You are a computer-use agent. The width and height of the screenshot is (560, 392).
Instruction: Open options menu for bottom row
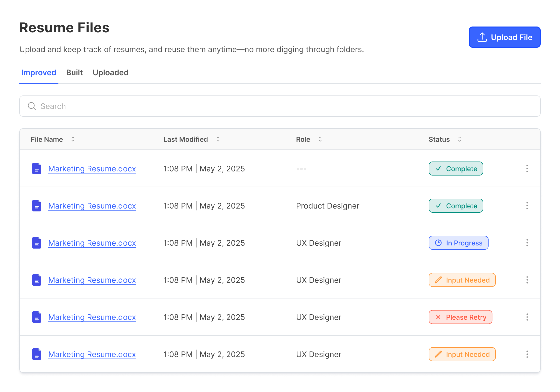(x=527, y=354)
